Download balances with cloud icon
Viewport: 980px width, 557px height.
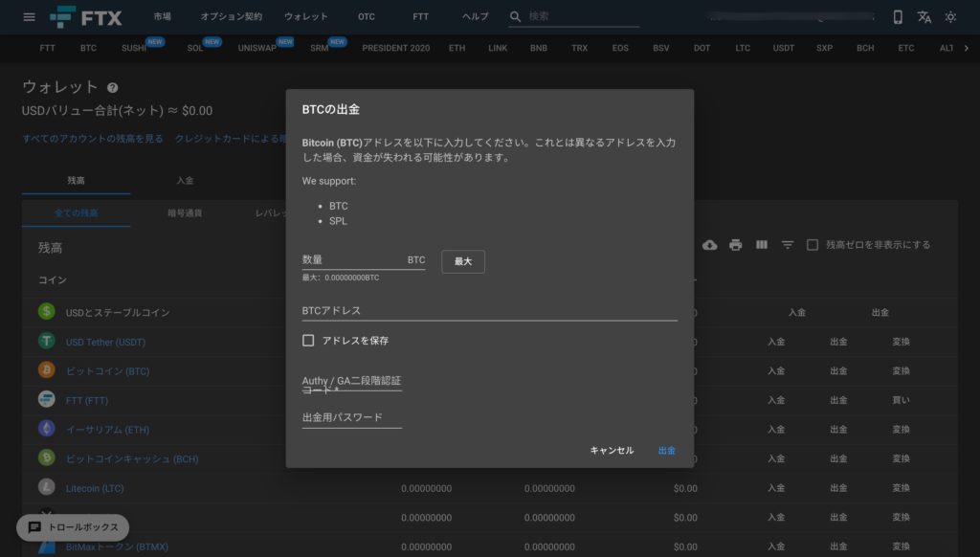[x=709, y=245]
